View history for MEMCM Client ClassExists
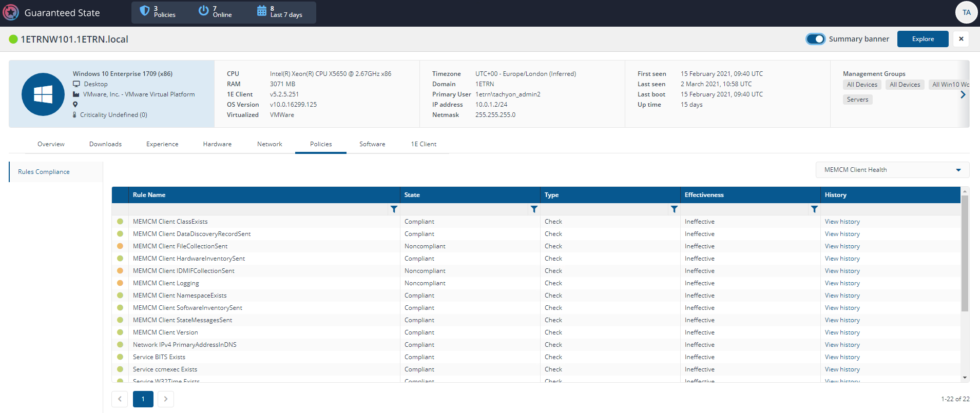Viewport: 980px width, 413px height. click(x=842, y=222)
